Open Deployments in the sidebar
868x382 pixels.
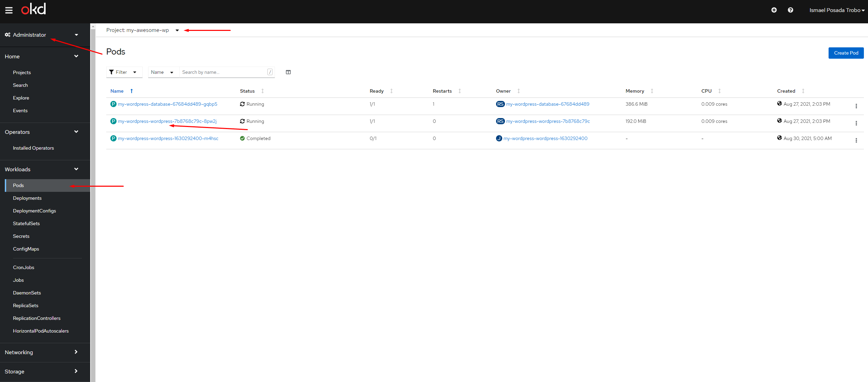[27, 198]
